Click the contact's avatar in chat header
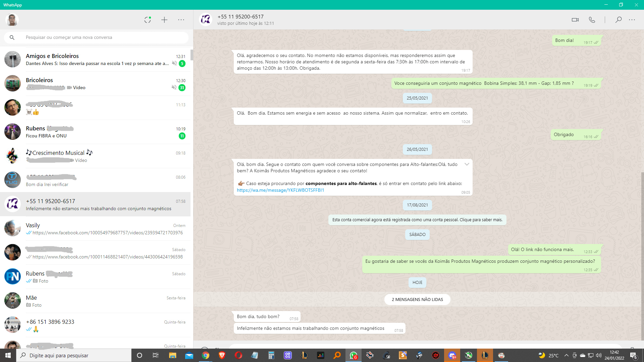644x362 pixels. tap(206, 20)
